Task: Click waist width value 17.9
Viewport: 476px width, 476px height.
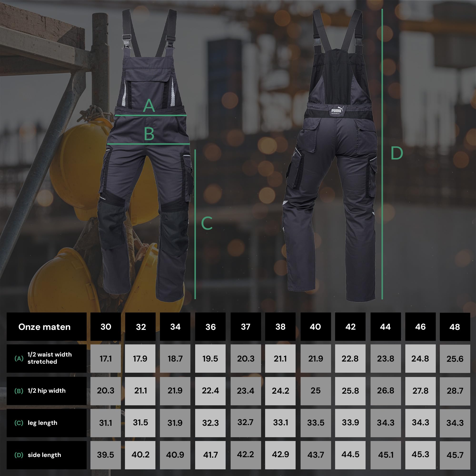Action: click(x=140, y=358)
